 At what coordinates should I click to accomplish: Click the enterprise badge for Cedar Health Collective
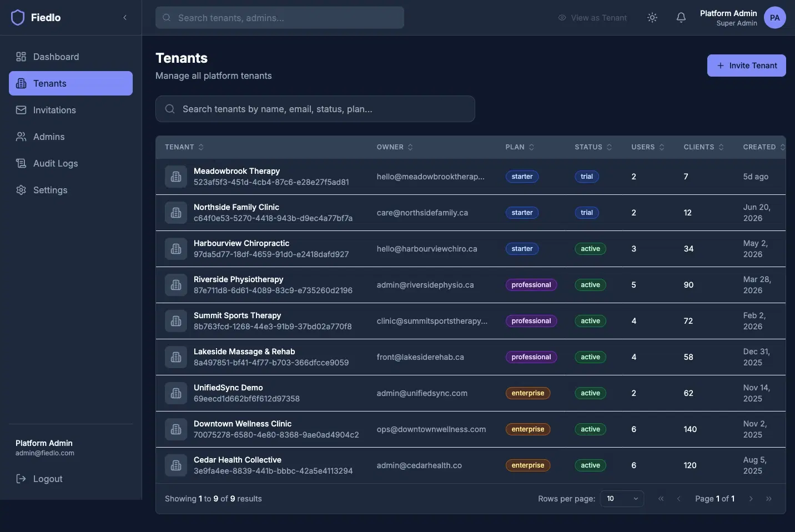click(x=528, y=465)
